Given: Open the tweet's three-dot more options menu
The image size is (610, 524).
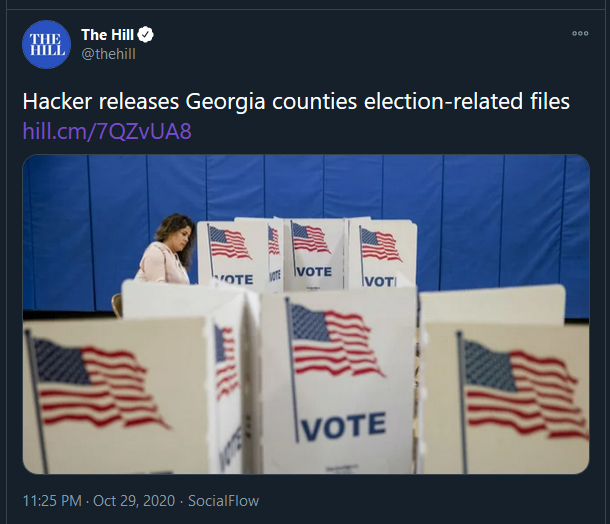Looking at the screenshot, I should tap(580, 33).
